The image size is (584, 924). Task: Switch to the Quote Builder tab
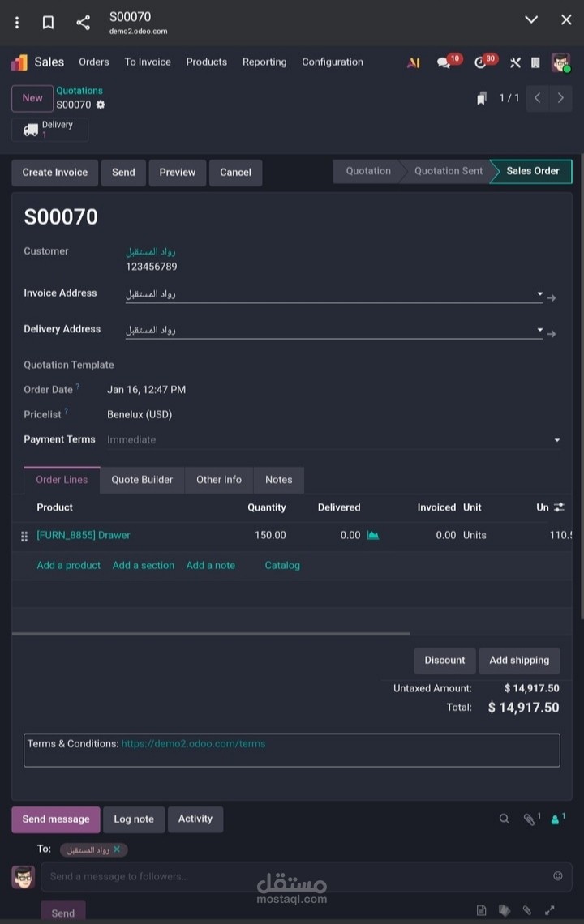(x=142, y=480)
